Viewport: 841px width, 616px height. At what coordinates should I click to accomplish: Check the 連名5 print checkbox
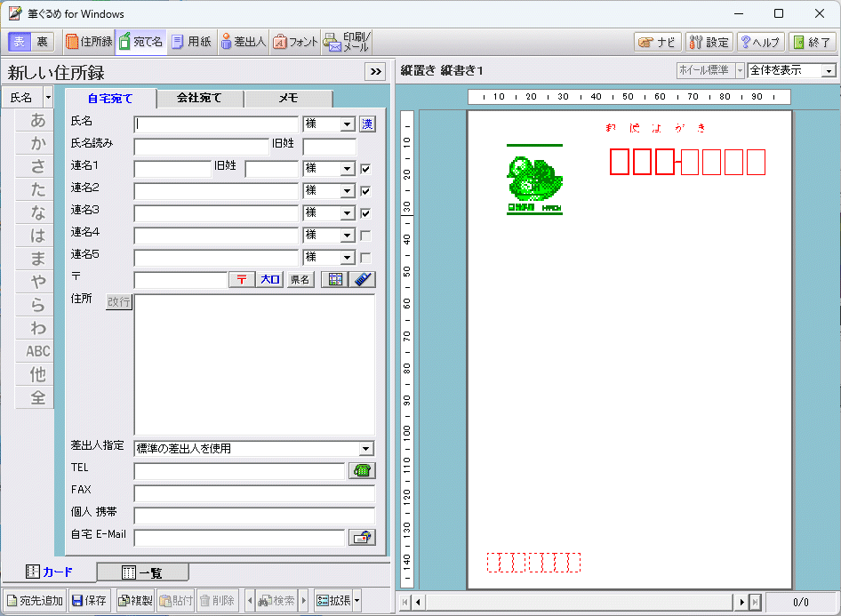pos(365,258)
